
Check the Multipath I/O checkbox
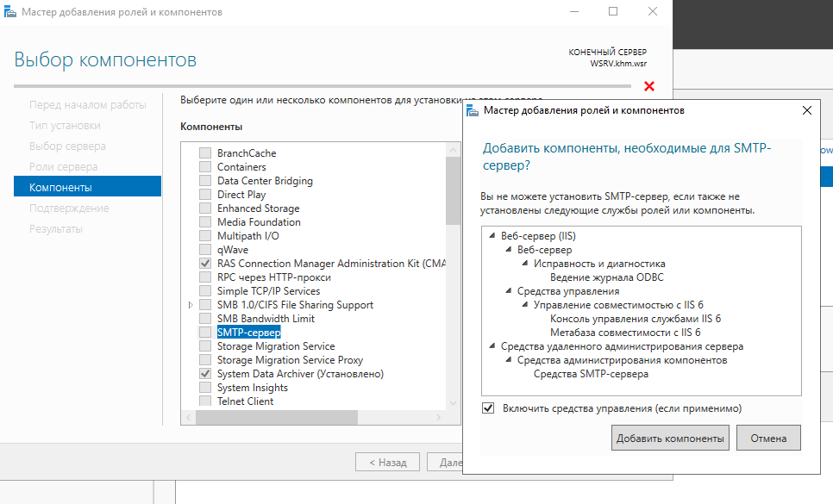[205, 235]
